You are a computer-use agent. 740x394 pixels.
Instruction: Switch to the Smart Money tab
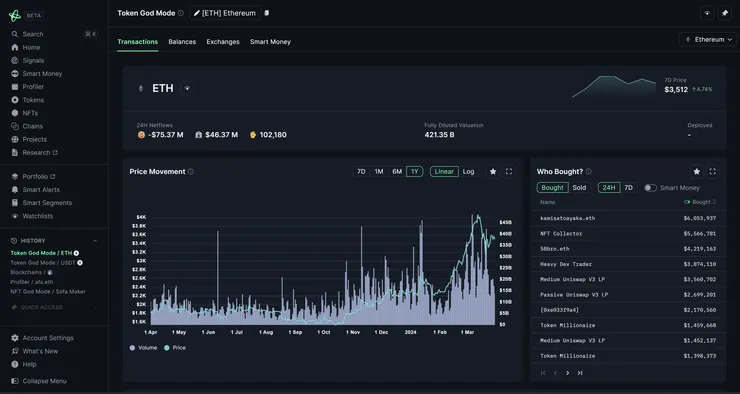tap(270, 42)
